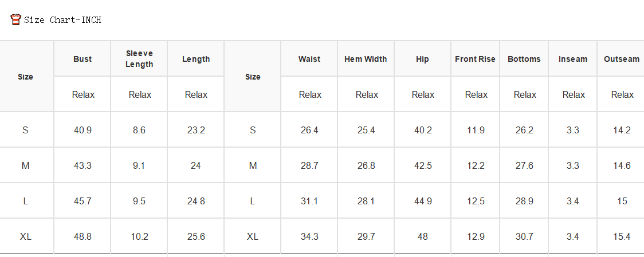The width and height of the screenshot is (644, 257).
Task: Select the Outseam column header
Action: pyautogui.click(x=622, y=59)
